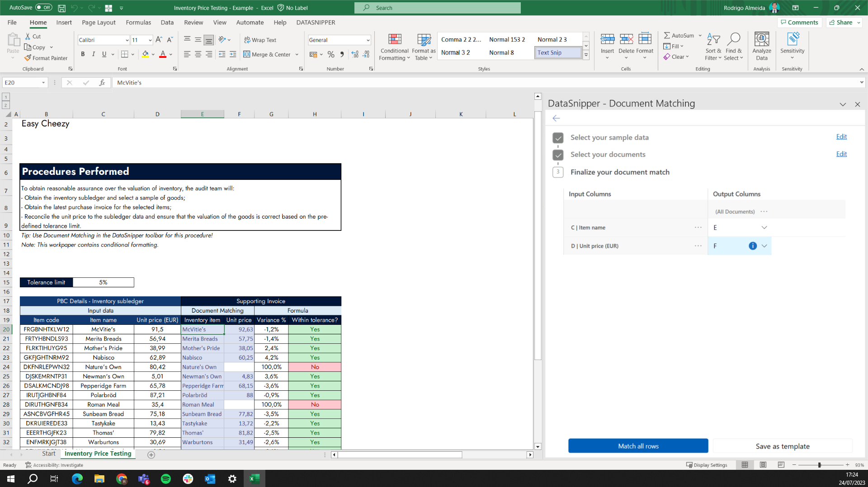868x487 pixels.
Task: Open Conditional Formatting options
Action: pos(394,47)
